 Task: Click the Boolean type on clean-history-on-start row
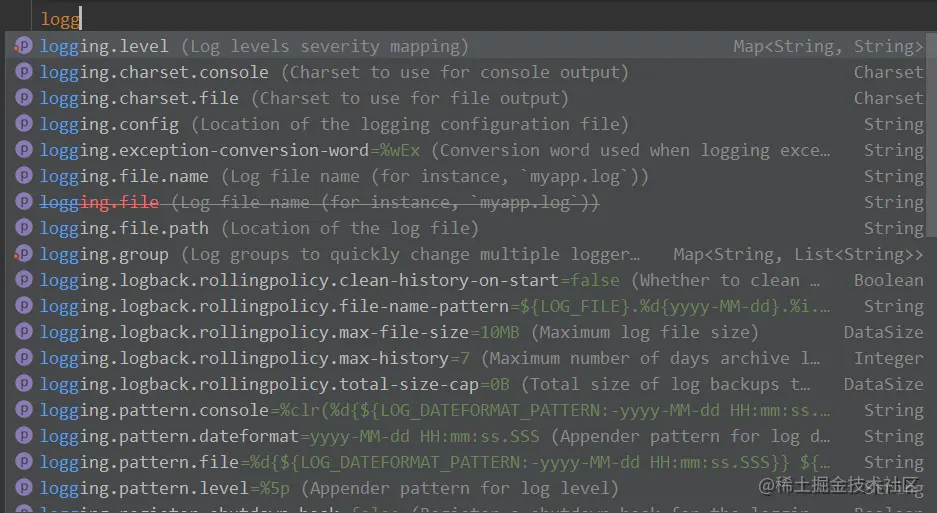(x=889, y=280)
